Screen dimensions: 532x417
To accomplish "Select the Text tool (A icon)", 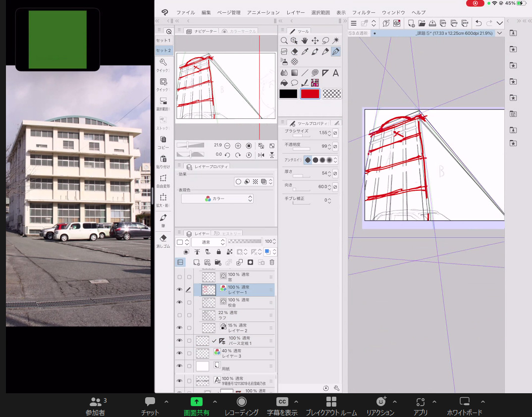I will pos(335,73).
